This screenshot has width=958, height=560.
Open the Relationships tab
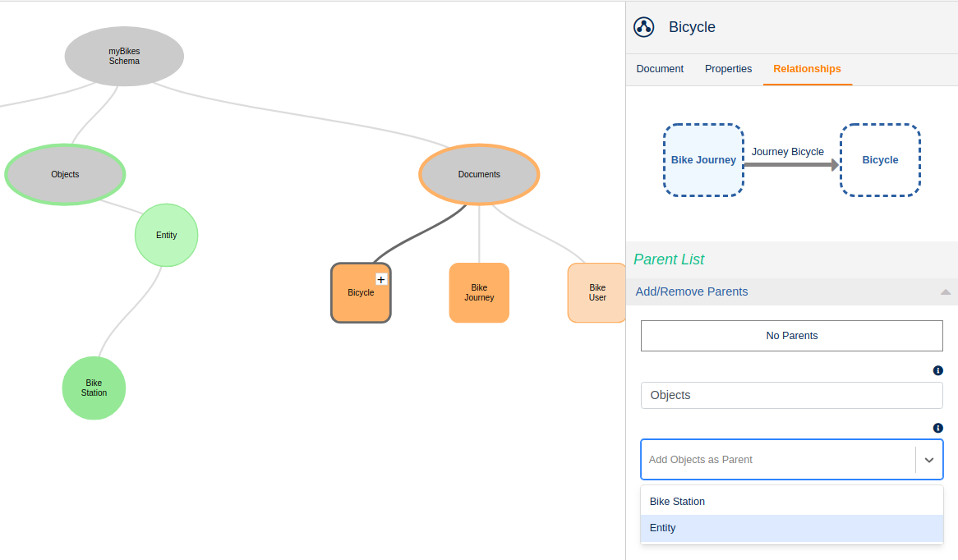pyautogui.click(x=807, y=69)
